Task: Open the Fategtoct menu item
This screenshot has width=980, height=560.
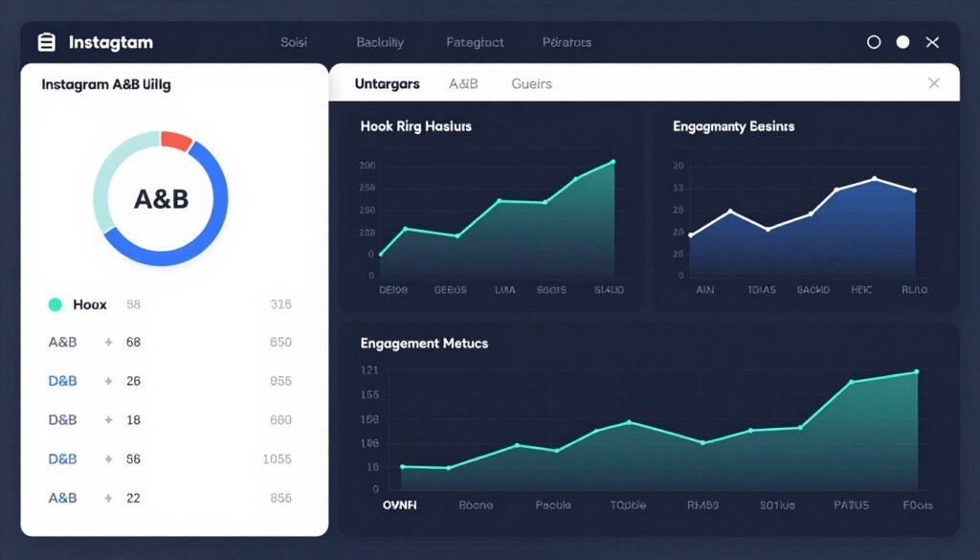Action: click(475, 42)
